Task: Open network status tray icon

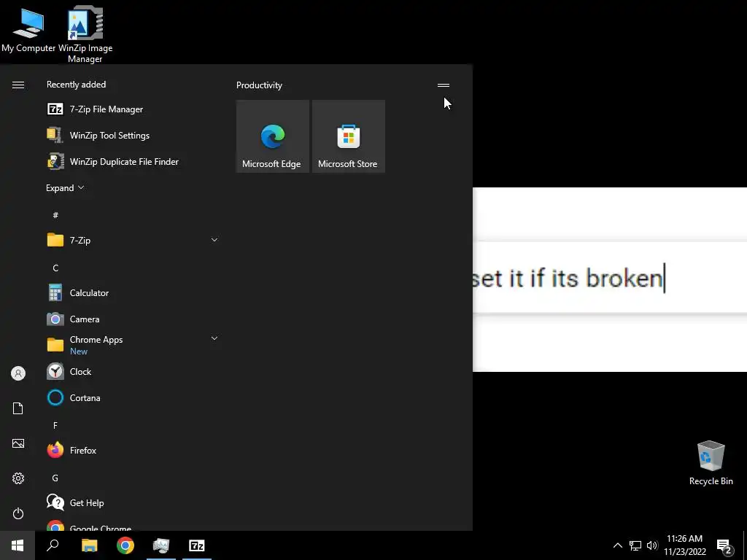Action: click(635, 545)
